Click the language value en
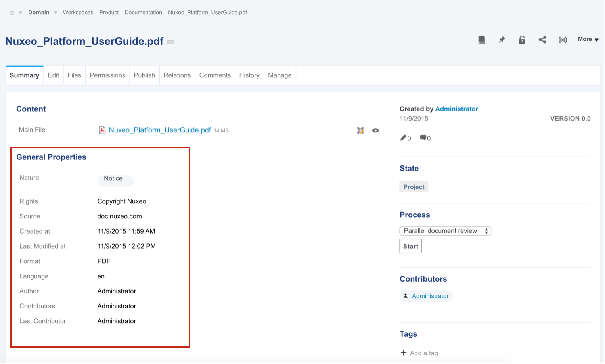This screenshot has width=605, height=364. [101, 276]
